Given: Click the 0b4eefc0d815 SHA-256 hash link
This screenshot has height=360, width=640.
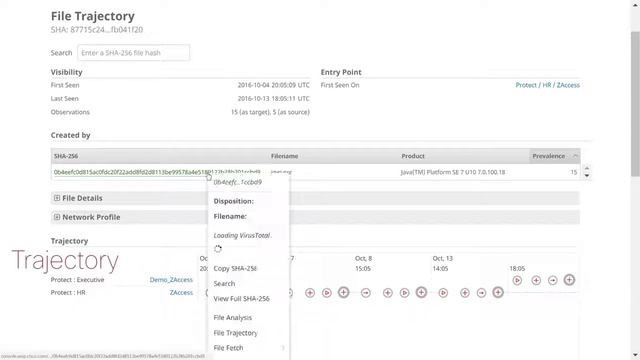Looking at the screenshot, I should (157, 172).
